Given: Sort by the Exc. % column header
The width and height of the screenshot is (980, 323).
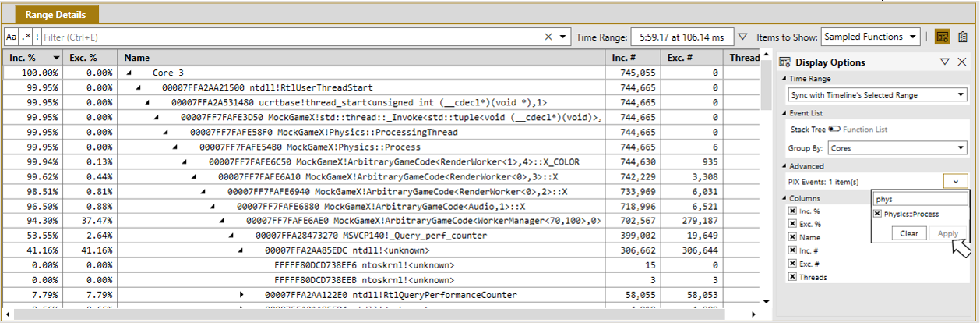Looking at the screenshot, I should (90, 58).
